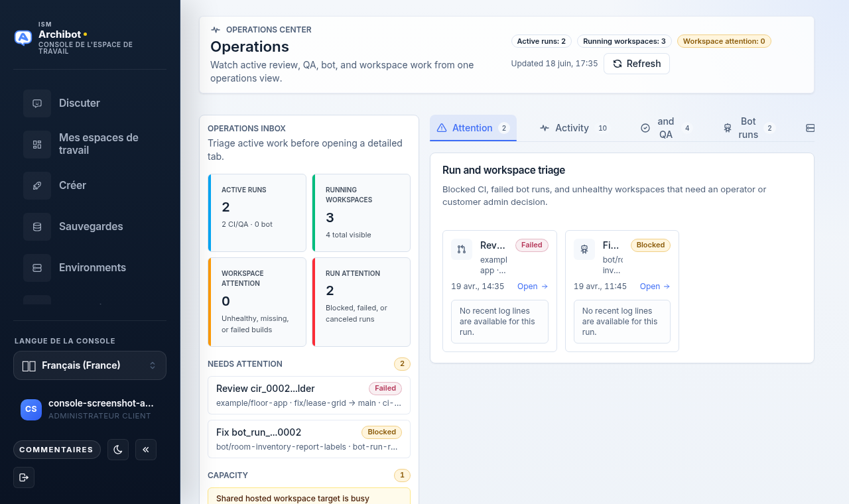The image size is (849, 504).
Task: Click the Active runs: 2 badge
Action: pyautogui.click(x=541, y=41)
